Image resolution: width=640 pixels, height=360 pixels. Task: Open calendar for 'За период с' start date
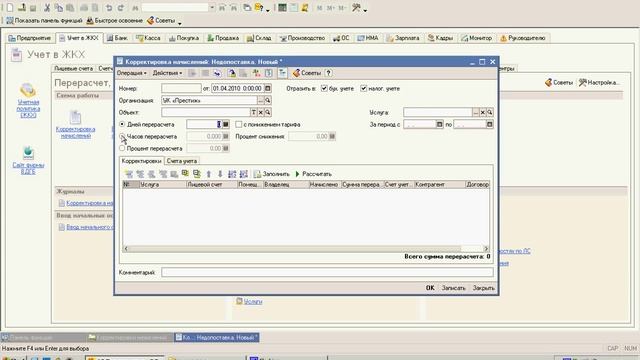click(440, 124)
